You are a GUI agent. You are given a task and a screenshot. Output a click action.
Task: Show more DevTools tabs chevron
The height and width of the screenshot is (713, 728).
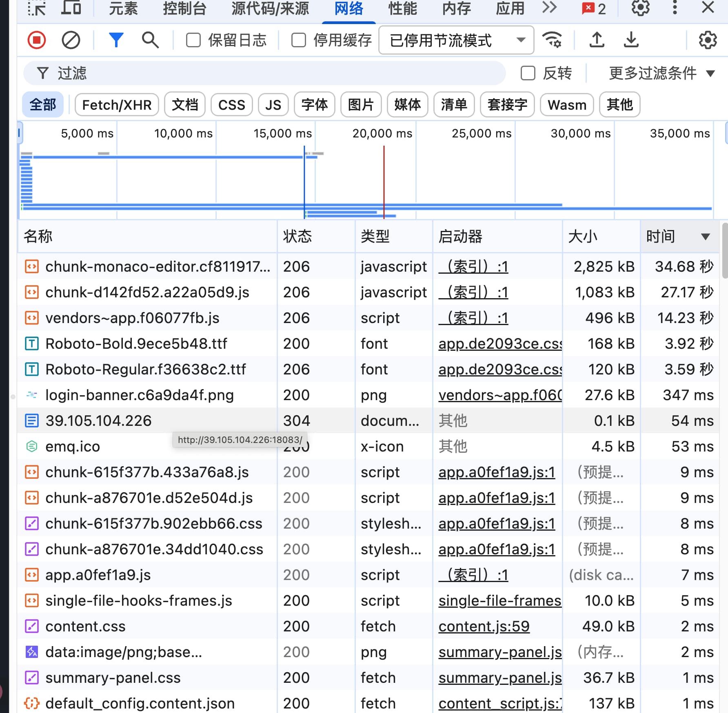click(549, 8)
